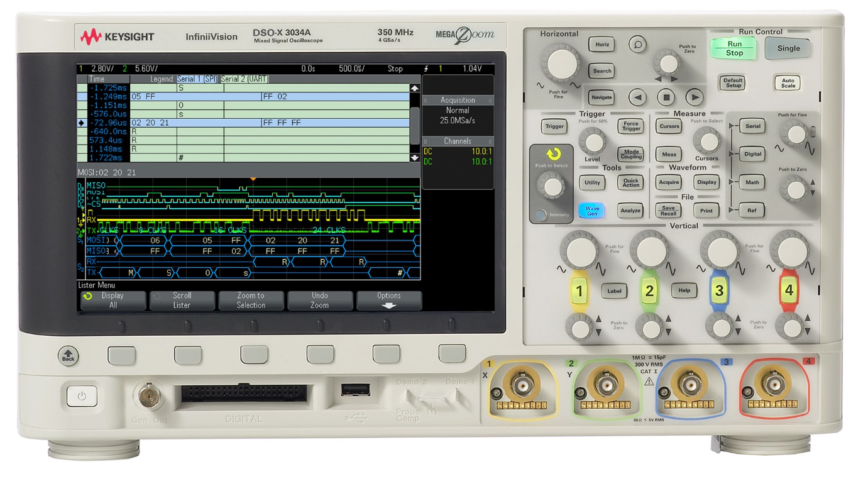Toggle the green Run Stop button
The image size is (868, 486).
pyautogui.click(x=733, y=48)
